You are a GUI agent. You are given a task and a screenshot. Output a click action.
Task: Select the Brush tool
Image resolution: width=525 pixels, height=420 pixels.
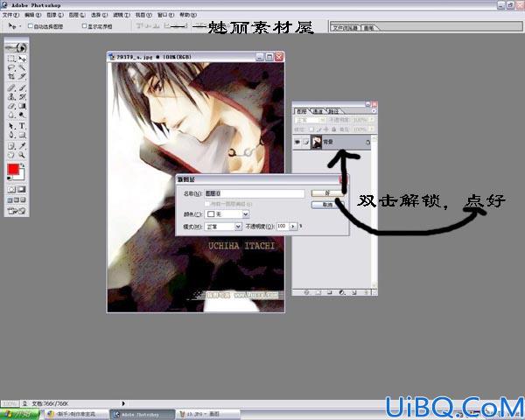(22, 88)
